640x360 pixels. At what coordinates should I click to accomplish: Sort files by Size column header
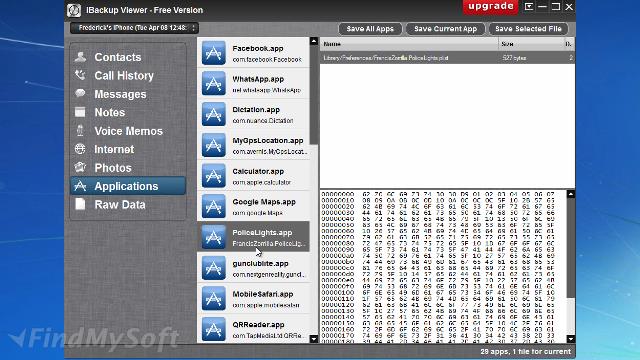click(531, 44)
